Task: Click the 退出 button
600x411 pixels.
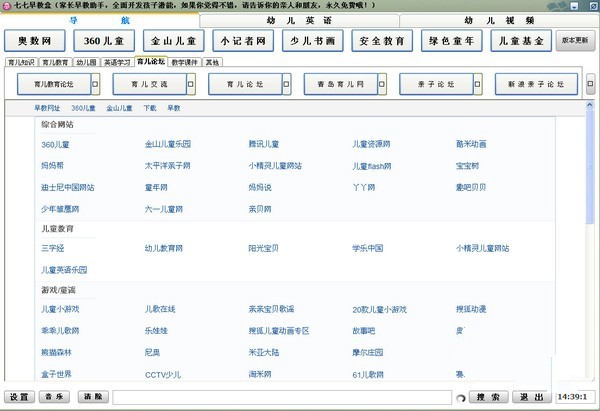Action: pyautogui.click(x=532, y=397)
